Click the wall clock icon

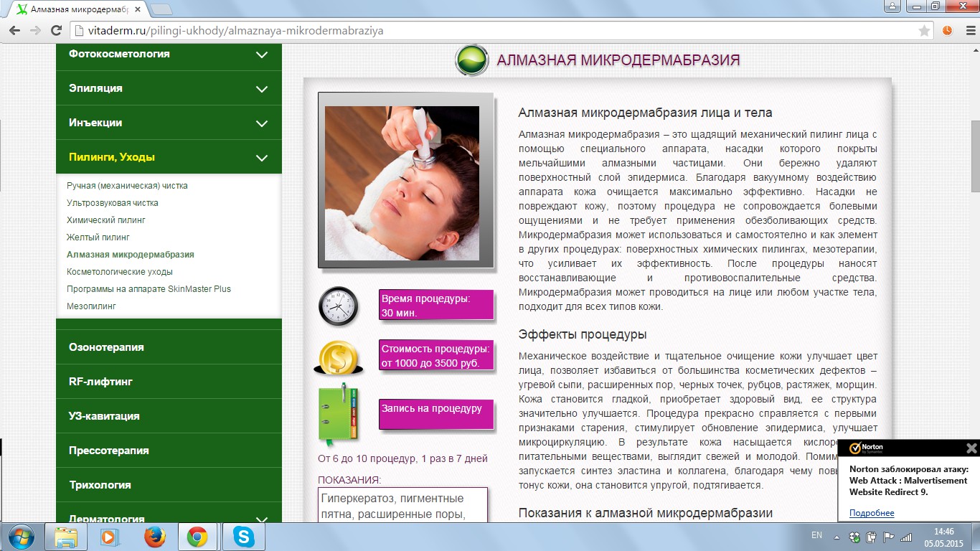(x=338, y=306)
